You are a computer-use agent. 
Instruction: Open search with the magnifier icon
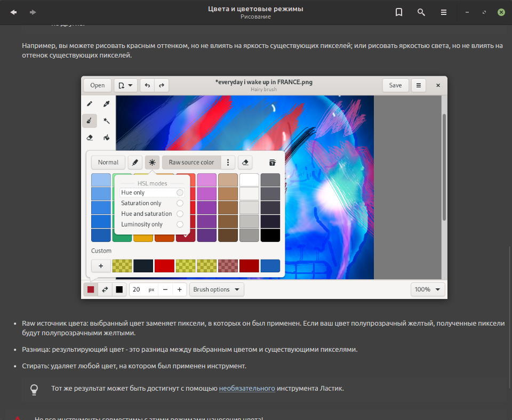(421, 12)
